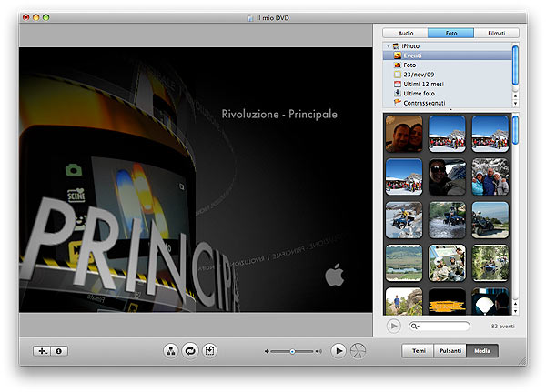546x392 pixels.
Task: Select the 23/nov/09 album
Action: point(448,75)
